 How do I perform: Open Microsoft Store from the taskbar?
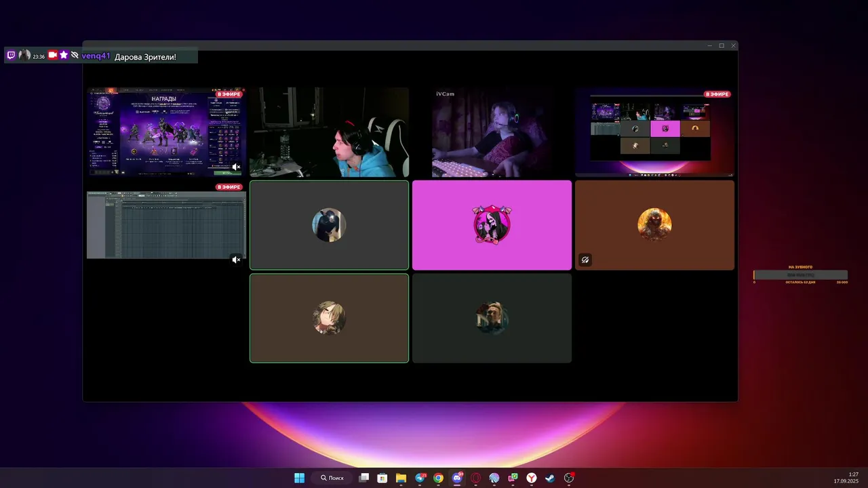point(382,478)
